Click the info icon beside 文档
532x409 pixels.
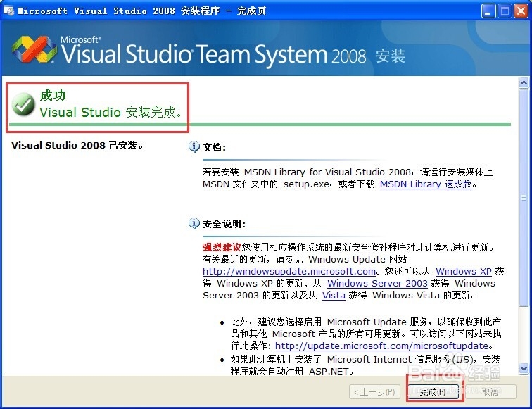click(x=194, y=147)
